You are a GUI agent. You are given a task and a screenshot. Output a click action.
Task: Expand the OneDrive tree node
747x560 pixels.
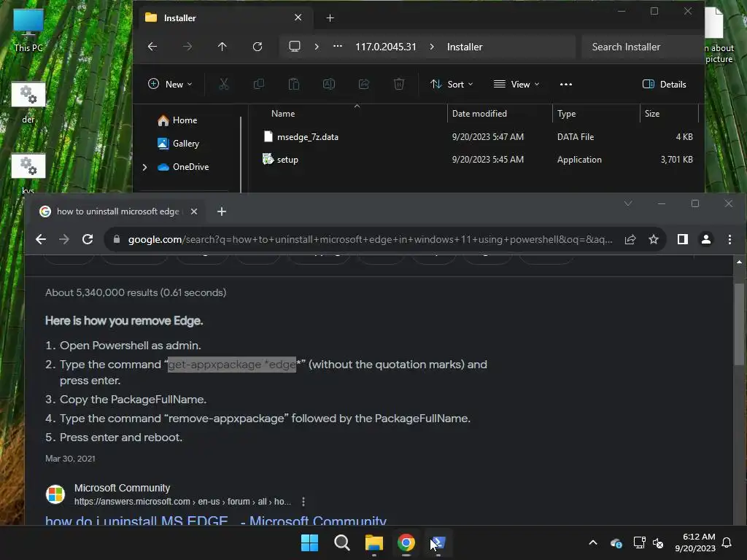tap(145, 167)
